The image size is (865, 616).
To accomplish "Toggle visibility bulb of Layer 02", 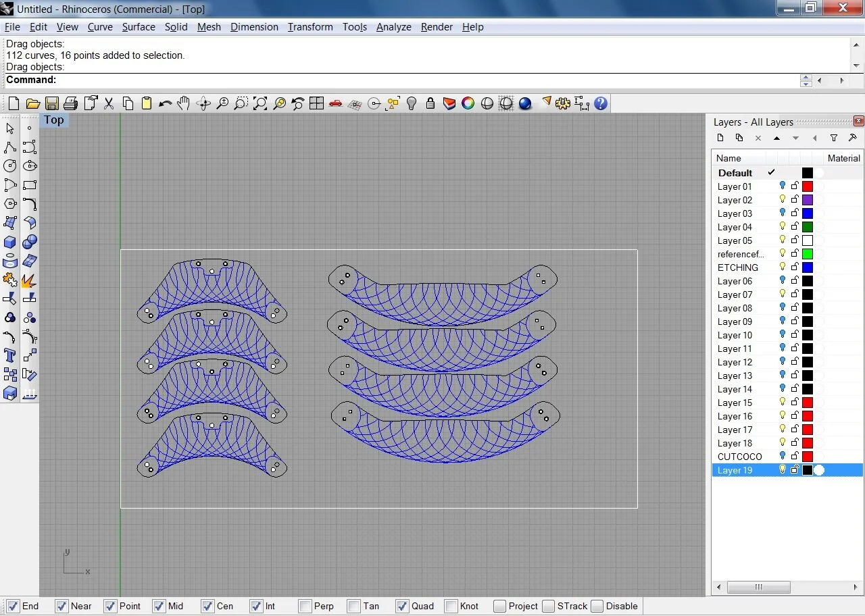I will 783,199.
